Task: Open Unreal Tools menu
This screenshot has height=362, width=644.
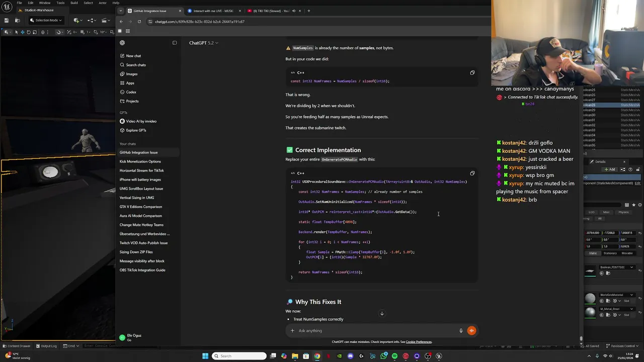Action: pyautogui.click(x=60, y=3)
